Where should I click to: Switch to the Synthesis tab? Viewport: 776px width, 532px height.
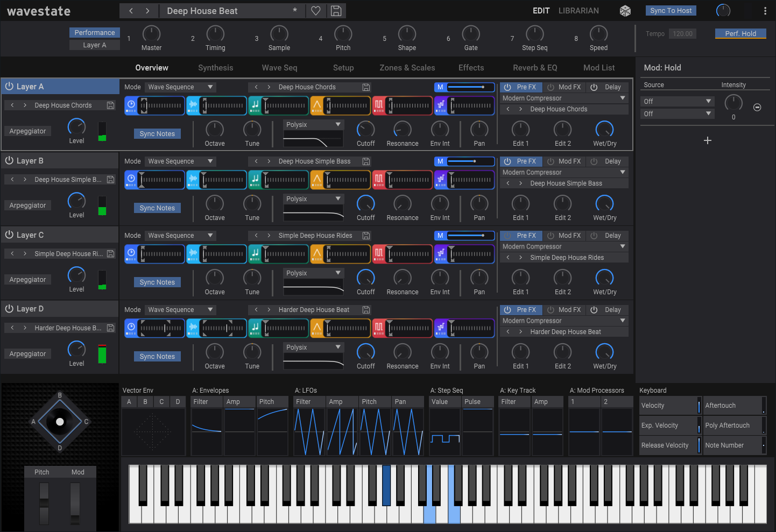pos(215,68)
